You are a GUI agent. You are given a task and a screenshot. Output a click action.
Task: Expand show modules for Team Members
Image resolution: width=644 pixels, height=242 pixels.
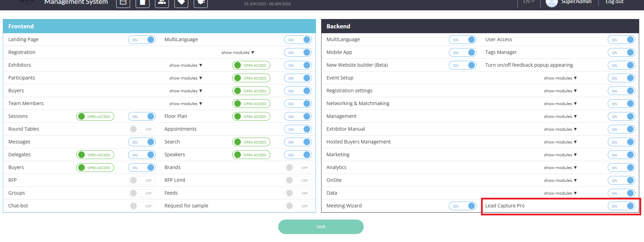point(186,104)
